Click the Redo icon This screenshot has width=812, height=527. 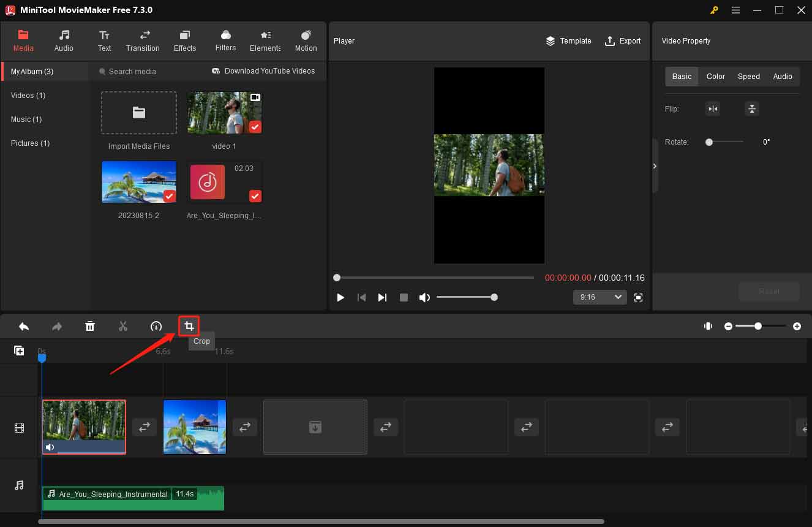pos(57,327)
